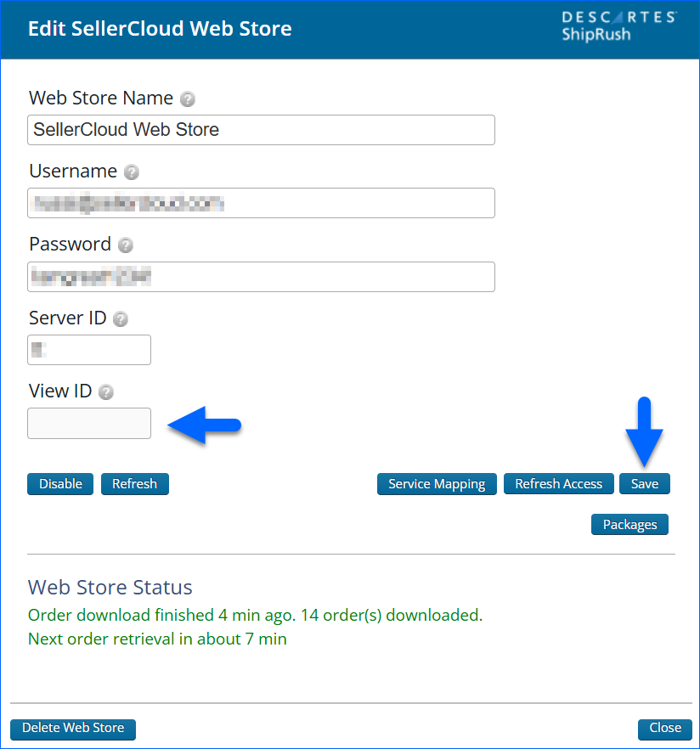Viewport: 700px width, 749px height.
Task: Close the Edit SellerCloud Web Store dialog
Action: [664, 729]
